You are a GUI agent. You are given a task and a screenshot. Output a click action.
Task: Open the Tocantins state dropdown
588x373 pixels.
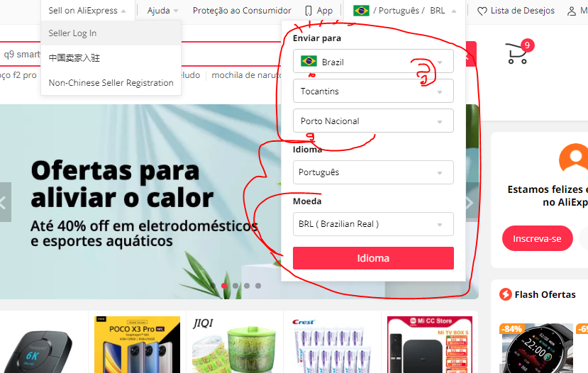coord(373,91)
